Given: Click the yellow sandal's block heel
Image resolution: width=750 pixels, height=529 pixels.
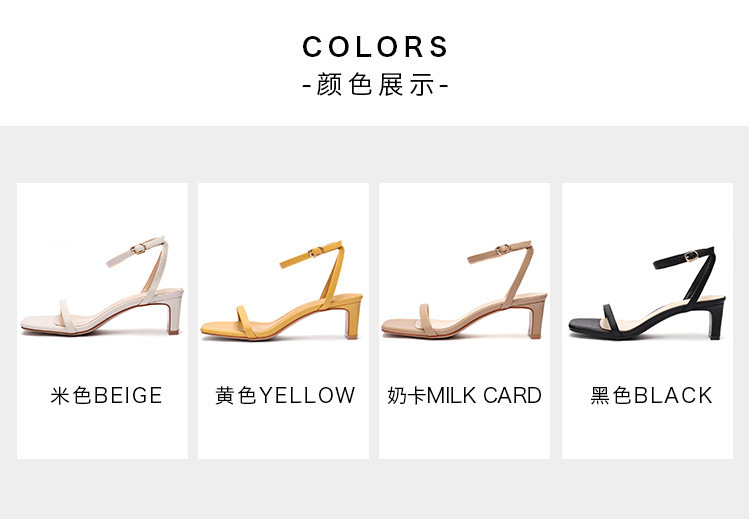Looking at the screenshot, I should tap(353, 318).
